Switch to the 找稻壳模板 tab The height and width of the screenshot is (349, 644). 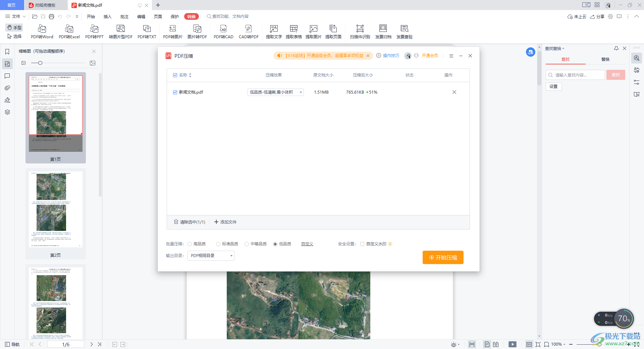coord(45,5)
